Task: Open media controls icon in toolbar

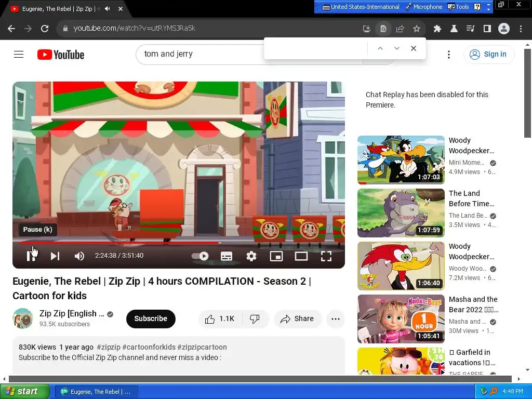Action: [x=471, y=29]
